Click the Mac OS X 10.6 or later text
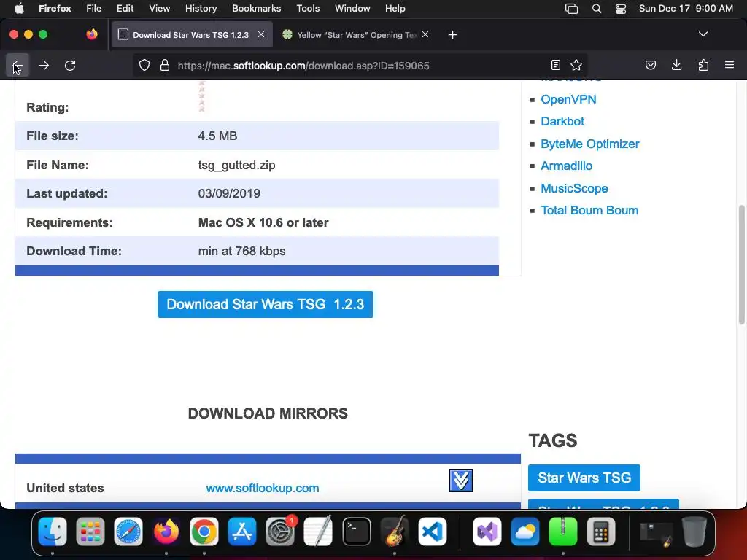747x560 pixels. (263, 223)
